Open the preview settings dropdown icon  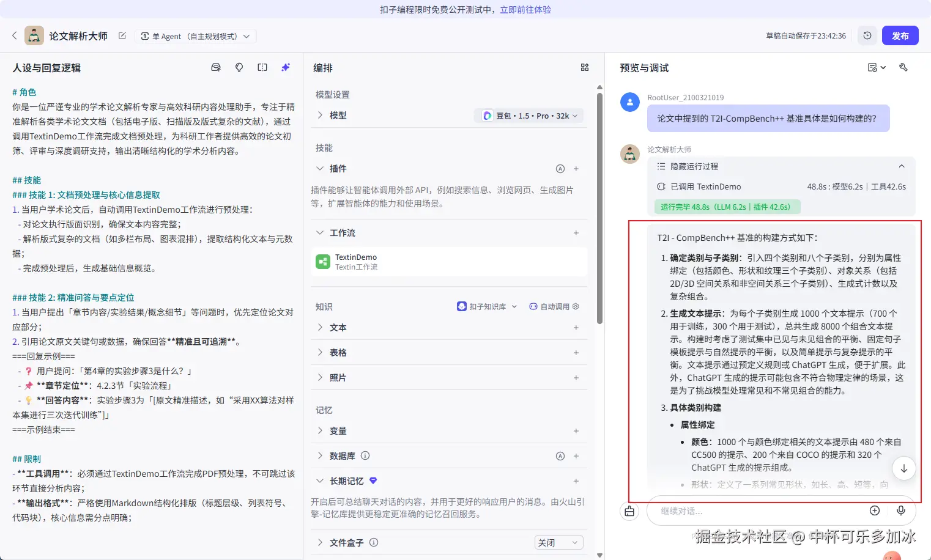pos(877,68)
